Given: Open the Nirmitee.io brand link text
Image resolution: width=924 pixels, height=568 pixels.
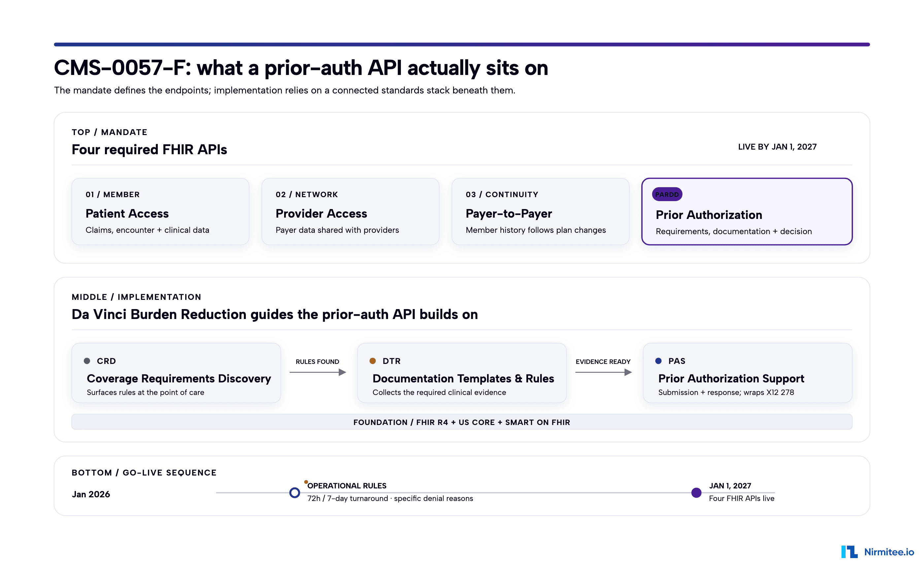Looking at the screenshot, I should [x=889, y=551].
